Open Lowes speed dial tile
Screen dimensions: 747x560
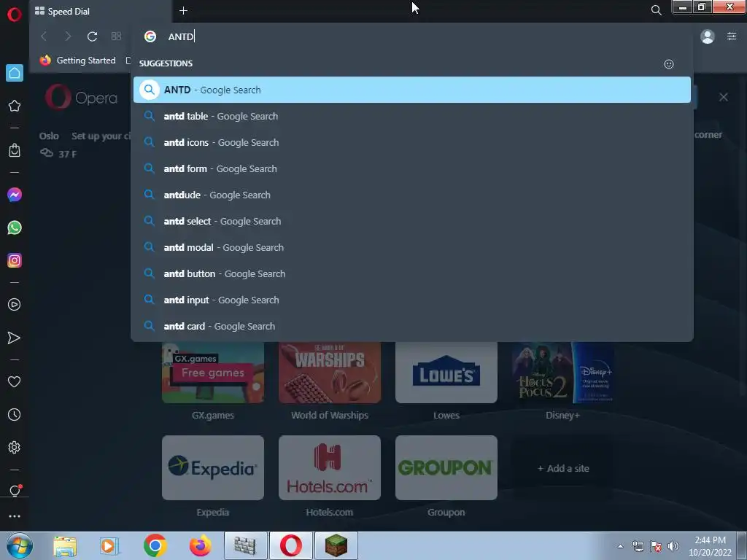pos(446,373)
